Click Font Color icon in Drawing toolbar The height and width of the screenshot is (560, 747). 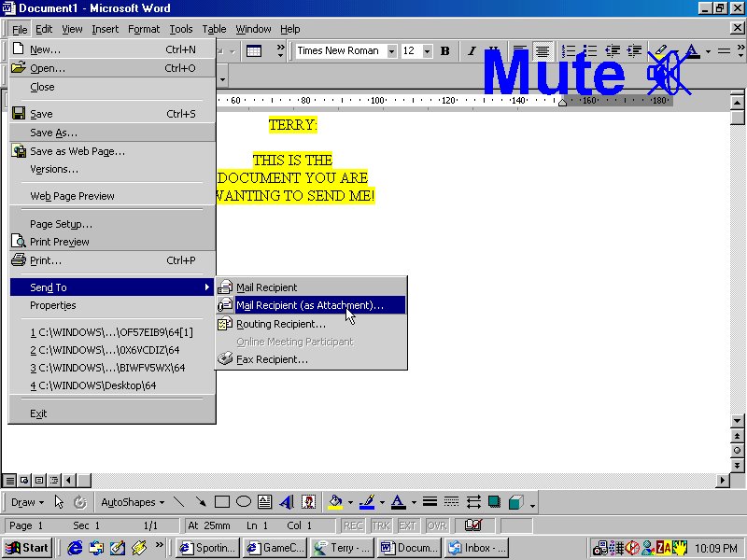pos(399,502)
